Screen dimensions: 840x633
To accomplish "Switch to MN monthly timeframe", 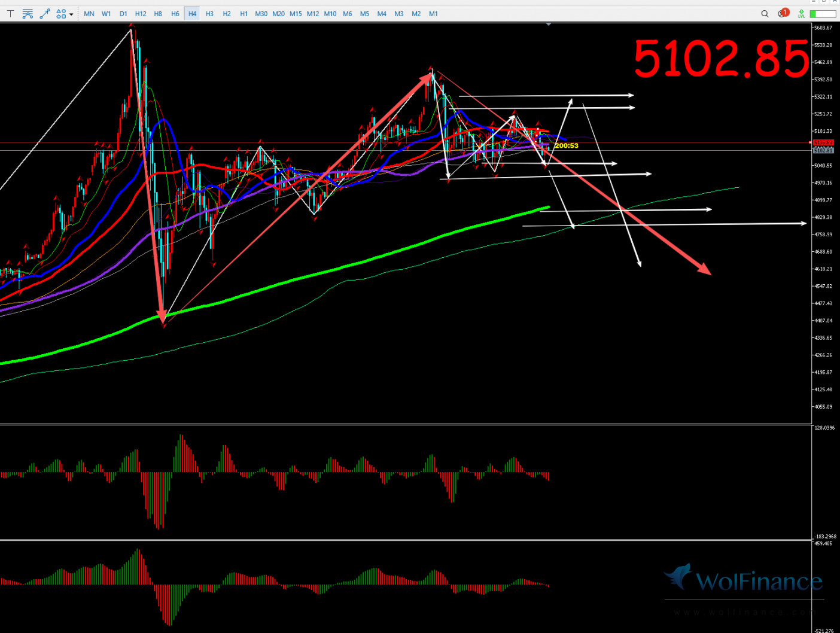I will point(89,14).
